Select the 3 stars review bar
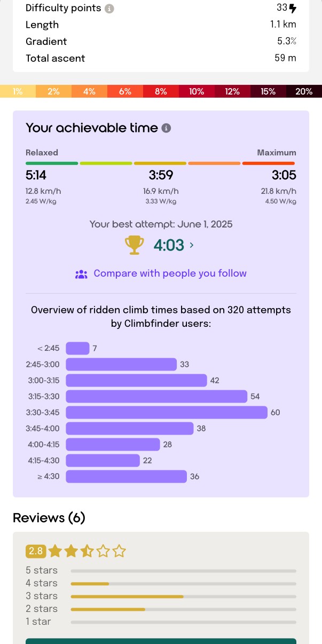 pos(183,596)
